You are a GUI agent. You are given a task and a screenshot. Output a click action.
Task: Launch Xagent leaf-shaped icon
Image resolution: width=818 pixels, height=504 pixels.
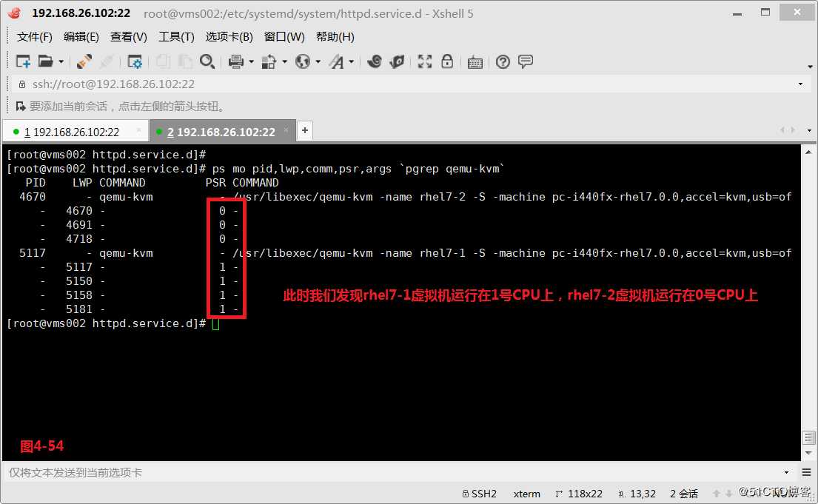click(x=397, y=61)
